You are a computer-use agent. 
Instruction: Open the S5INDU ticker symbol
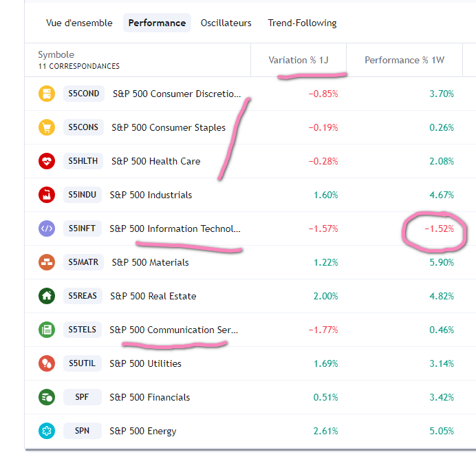pos(82,195)
